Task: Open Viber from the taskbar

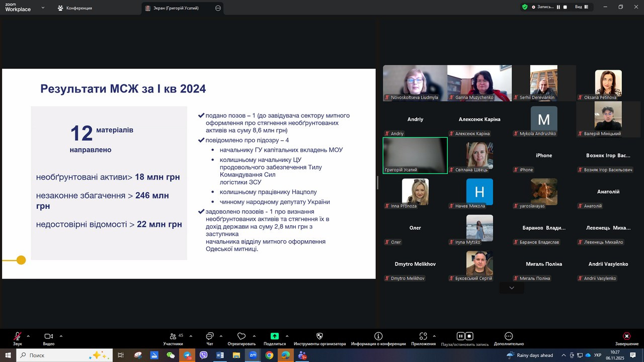Action: pyautogui.click(x=203, y=355)
